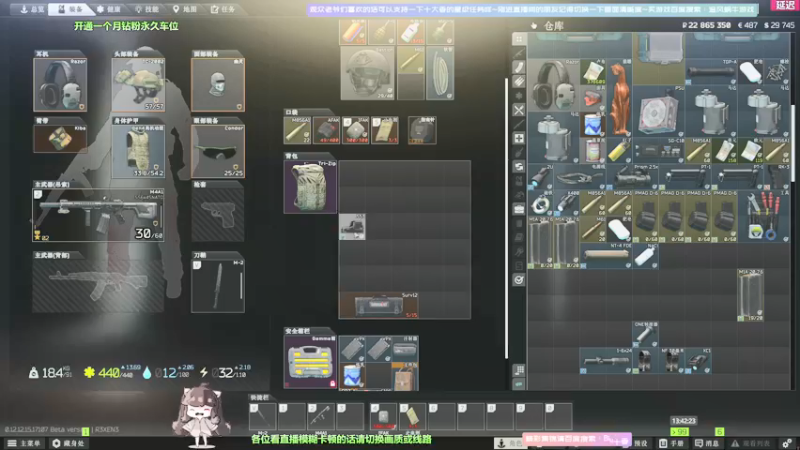This screenshot has width=800, height=450.
Task: Select the M-2 knife in sheath slot
Action: (x=218, y=286)
